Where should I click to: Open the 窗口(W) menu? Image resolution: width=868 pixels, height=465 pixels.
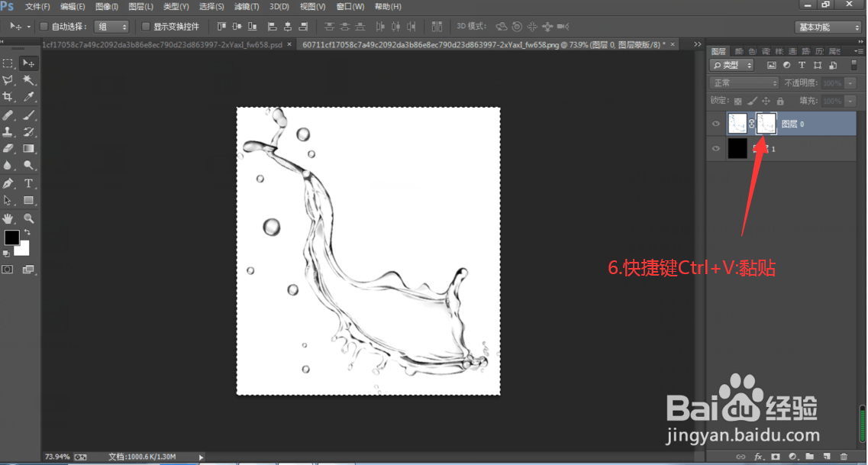pyautogui.click(x=350, y=7)
